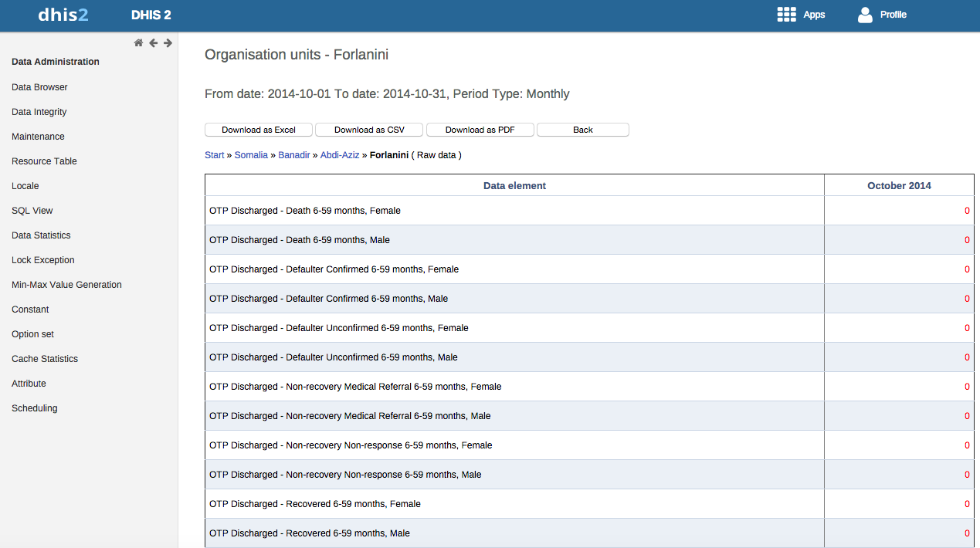Navigate to the Banadir breadcrumb
The width and height of the screenshot is (980, 548).
(x=294, y=155)
